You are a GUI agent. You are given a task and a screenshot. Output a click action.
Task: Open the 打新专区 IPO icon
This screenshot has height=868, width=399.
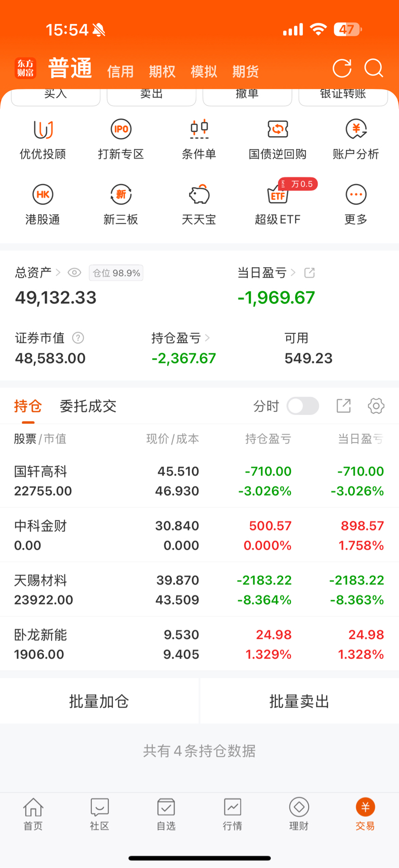click(121, 129)
